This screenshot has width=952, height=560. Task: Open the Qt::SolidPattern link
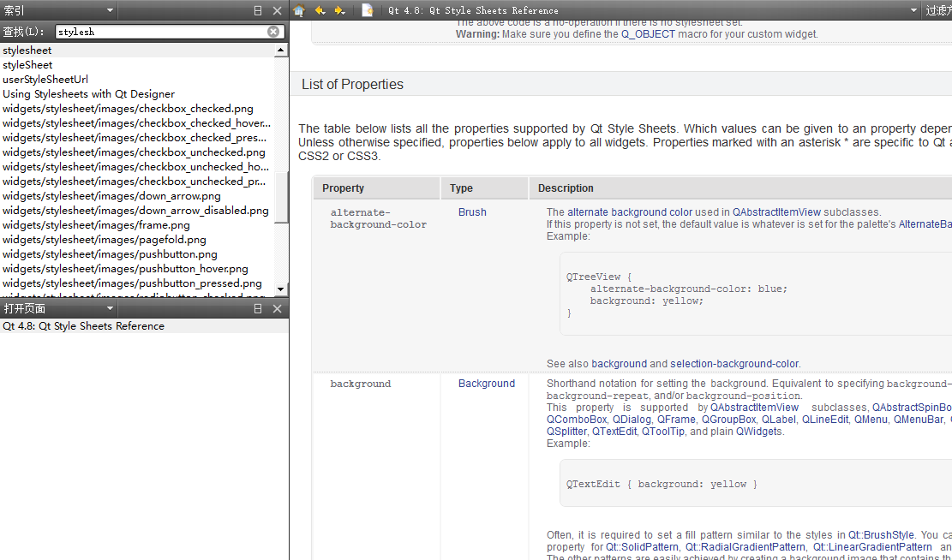[x=643, y=547]
